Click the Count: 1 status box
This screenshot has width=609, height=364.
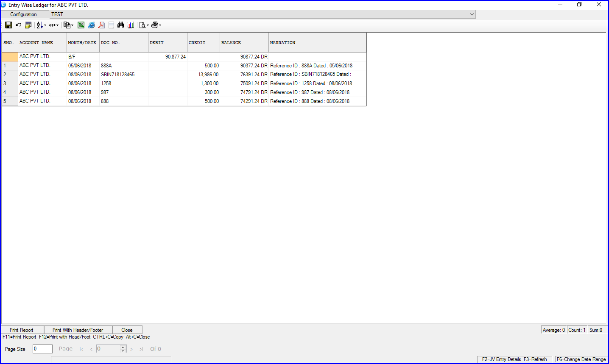click(x=577, y=330)
